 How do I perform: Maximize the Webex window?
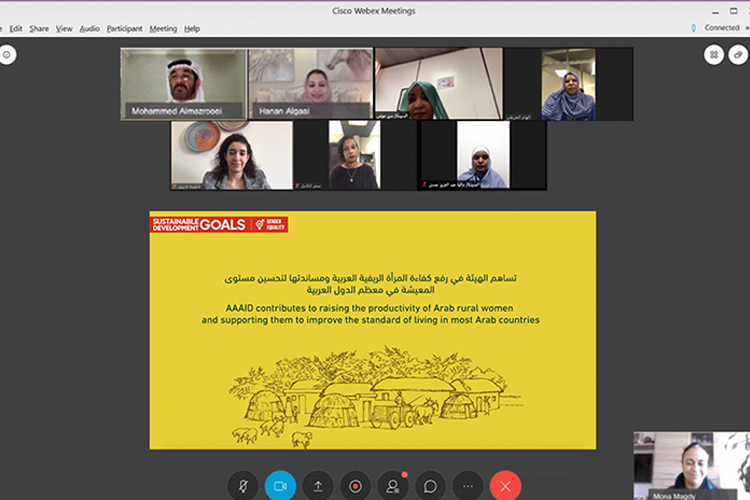click(733, 11)
